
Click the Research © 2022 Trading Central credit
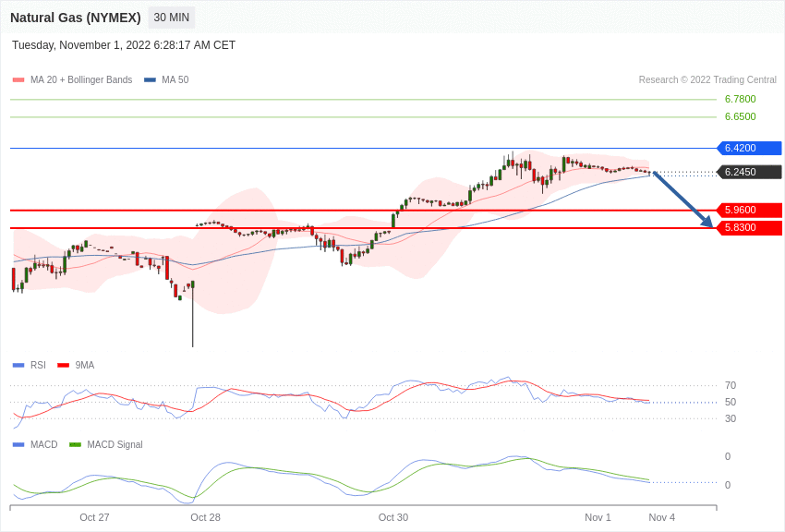pos(707,80)
